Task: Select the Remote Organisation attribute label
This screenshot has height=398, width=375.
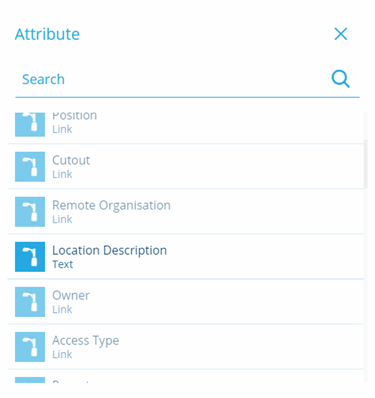Action: 111,205
